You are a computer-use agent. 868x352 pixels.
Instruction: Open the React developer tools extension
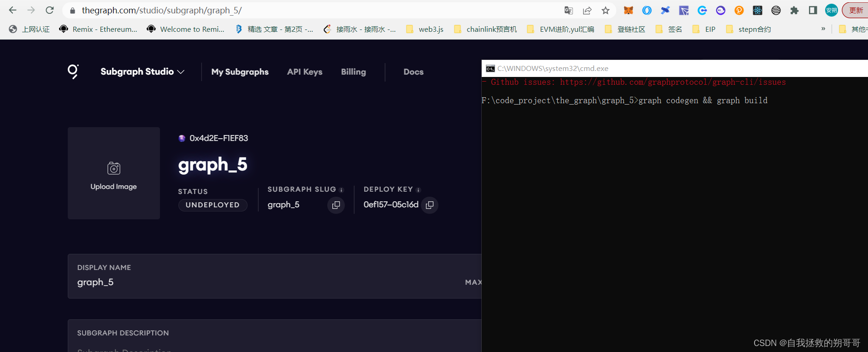(757, 10)
